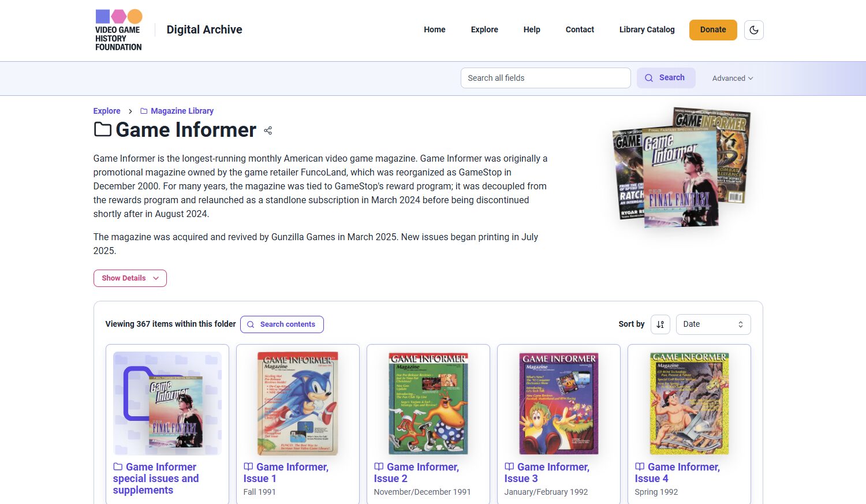Click the book icon beside Game Informer Issue 1
866x504 pixels.
coord(248,466)
